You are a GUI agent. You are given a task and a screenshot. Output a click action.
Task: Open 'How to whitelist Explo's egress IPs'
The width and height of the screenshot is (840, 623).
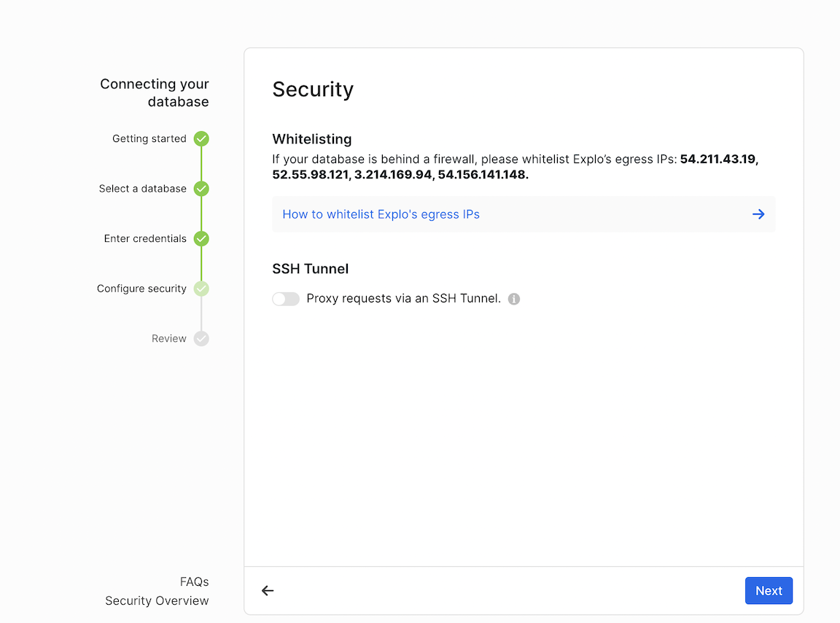[381, 214]
